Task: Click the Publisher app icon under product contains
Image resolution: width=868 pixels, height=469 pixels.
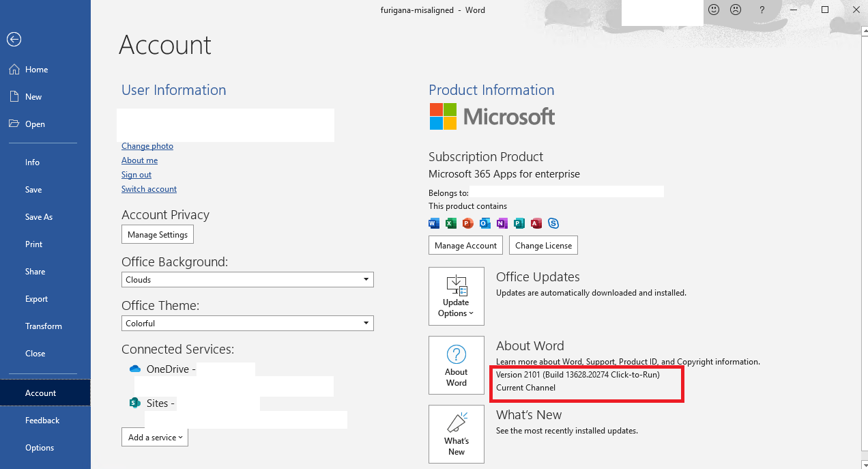Action: 519,223
